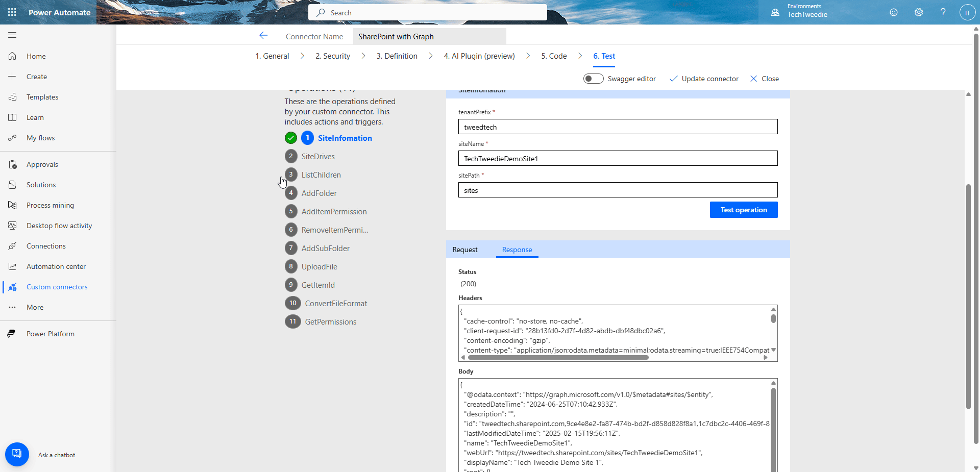
Task: Open the Ask a chatbot assistant
Action: pyautogui.click(x=17, y=454)
